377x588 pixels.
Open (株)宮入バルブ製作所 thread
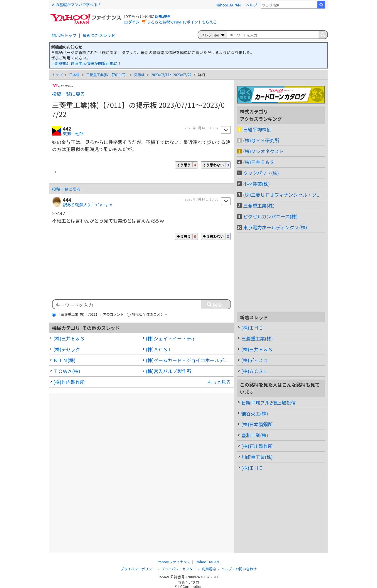pyautogui.click(x=169, y=371)
